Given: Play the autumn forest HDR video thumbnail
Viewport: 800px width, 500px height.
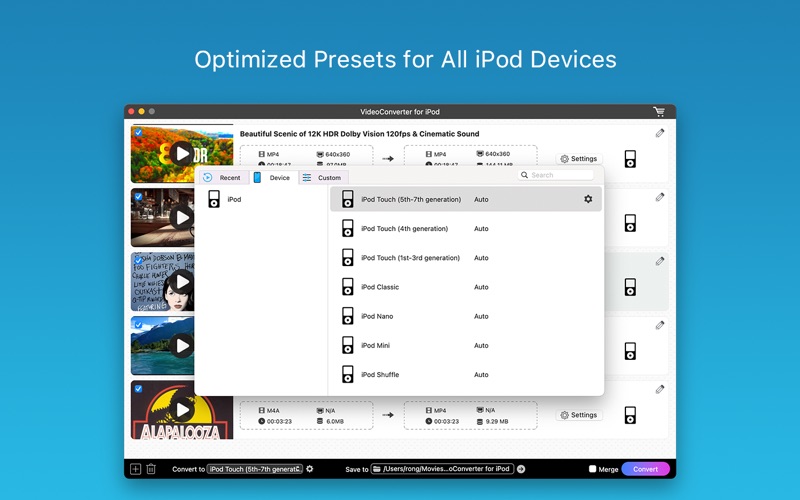Looking at the screenshot, I should 182,154.
